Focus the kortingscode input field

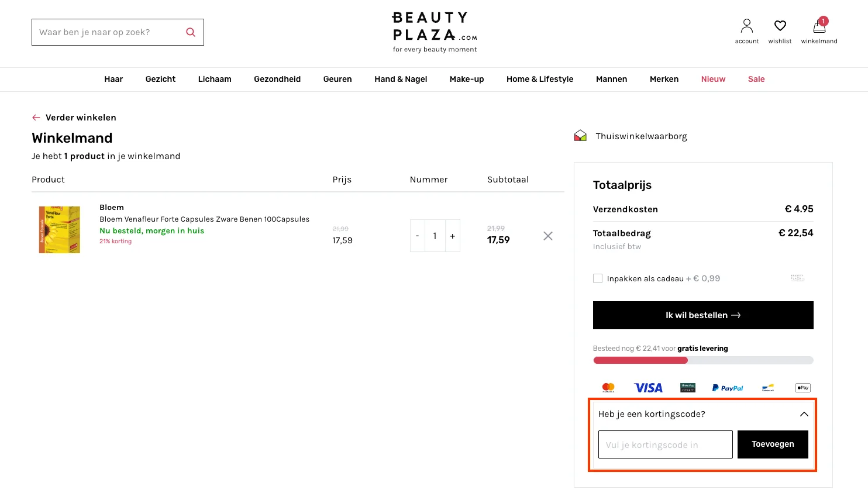click(x=666, y=444)
